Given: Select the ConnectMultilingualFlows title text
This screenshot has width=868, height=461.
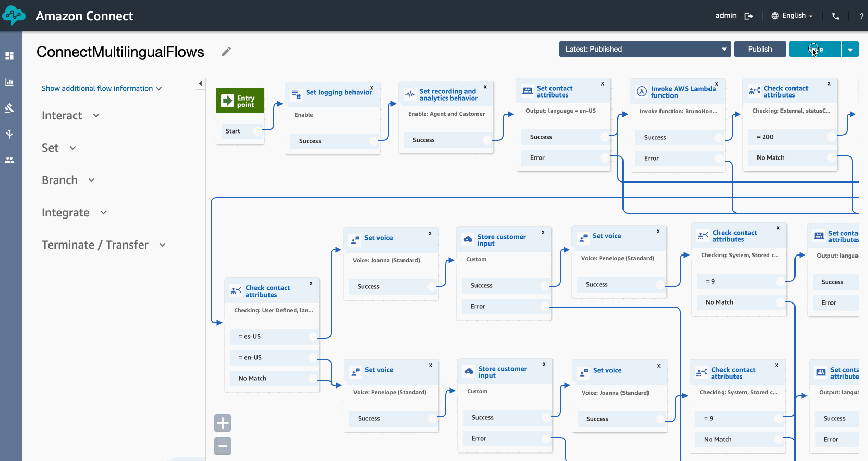Looking at the screenshot, I should tap(120, 52).
